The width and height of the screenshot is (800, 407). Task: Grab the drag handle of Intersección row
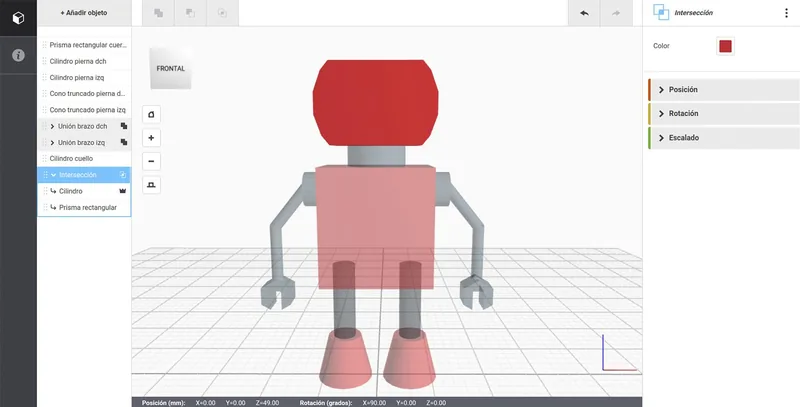[x=45, y=175]
